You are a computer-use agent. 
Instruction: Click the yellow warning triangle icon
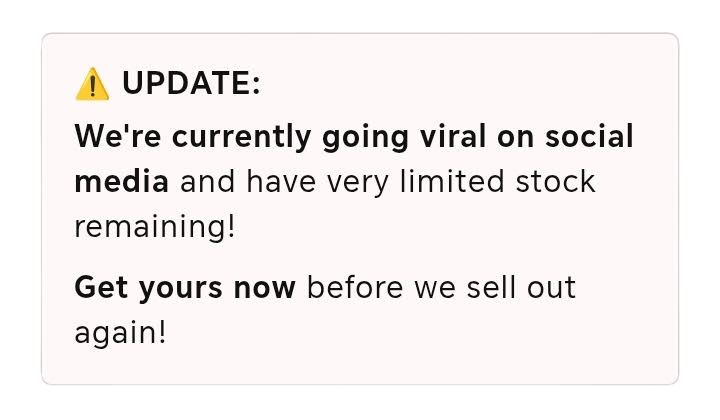(x=92, y=86)
